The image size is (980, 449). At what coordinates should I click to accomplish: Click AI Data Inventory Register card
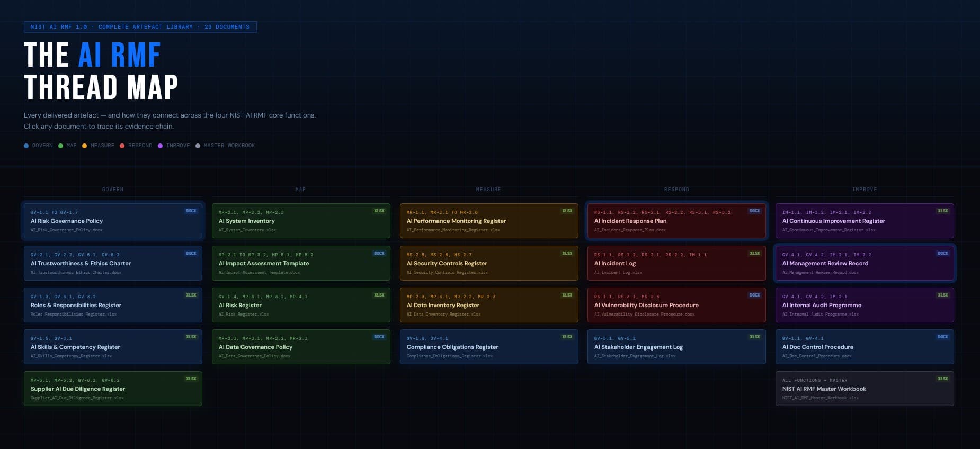click(x=489, y=305)
